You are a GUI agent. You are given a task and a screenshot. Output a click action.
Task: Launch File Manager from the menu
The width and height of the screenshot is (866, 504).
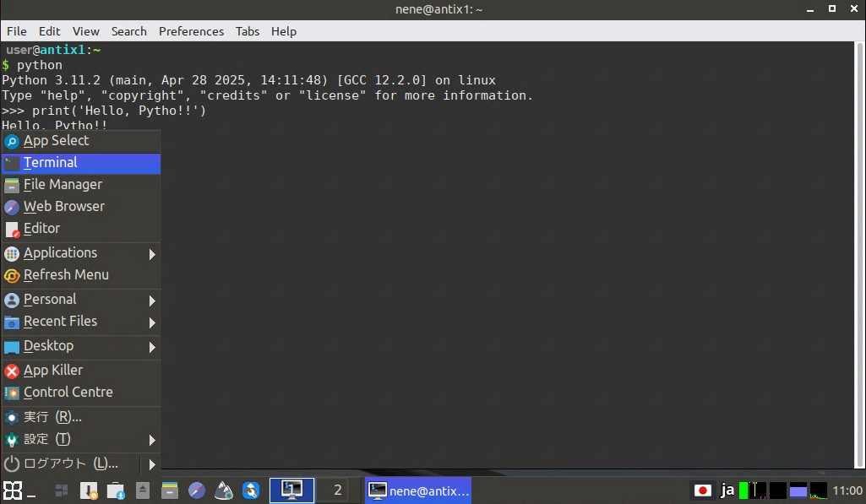63,185
